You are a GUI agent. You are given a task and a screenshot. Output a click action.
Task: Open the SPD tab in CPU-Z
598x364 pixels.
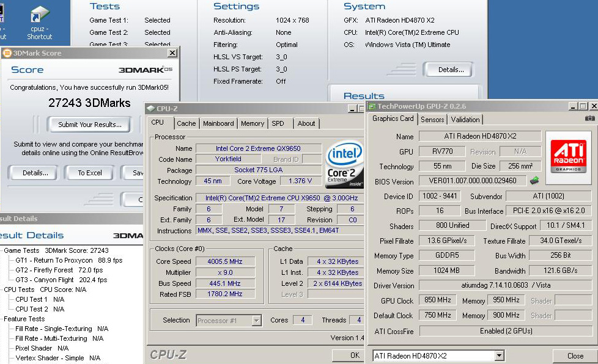click(x=278, y=123)
